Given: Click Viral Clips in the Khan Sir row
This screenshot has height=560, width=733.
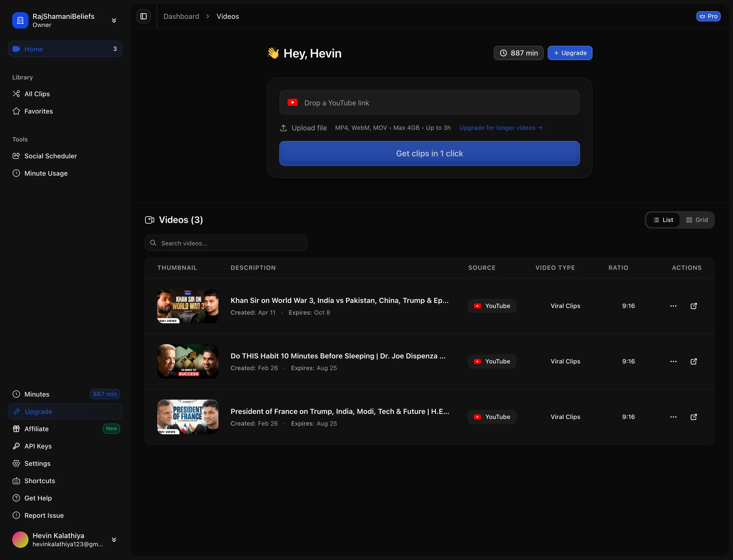Looking at the screenshot, I should click(565, 306).
